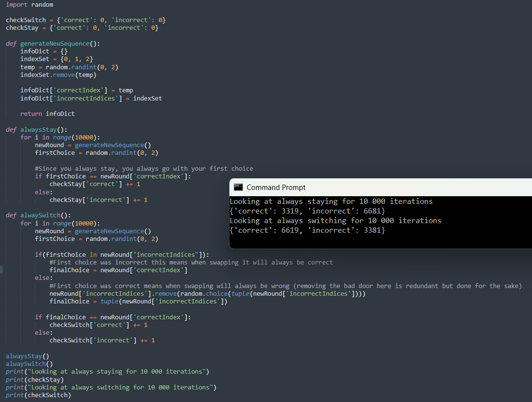
Task: Click console output with 'correct': 6619
Action: 307,230
